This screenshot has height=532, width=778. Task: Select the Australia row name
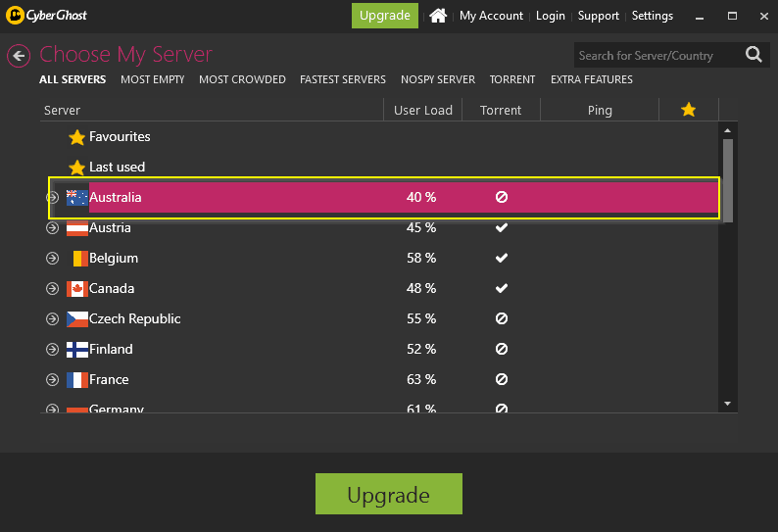click(115, 198)
